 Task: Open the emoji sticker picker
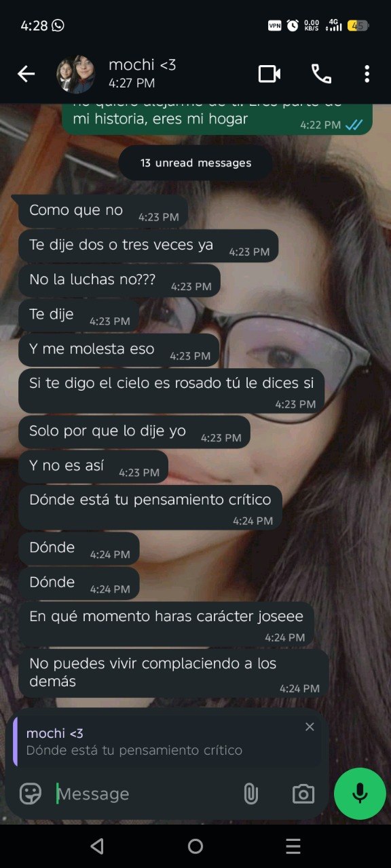(31, 793)
